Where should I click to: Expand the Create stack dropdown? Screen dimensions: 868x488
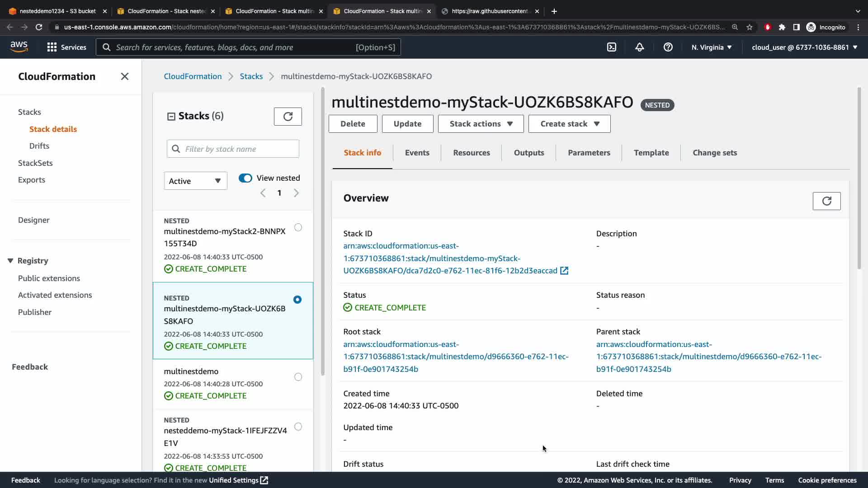pyautogui.click(x=569, y=124)
